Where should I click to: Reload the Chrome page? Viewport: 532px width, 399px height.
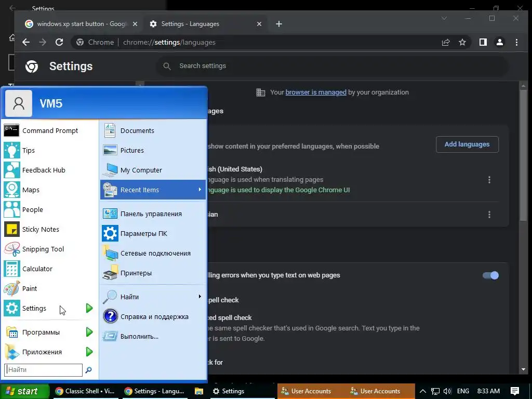(x=59, y=42)
